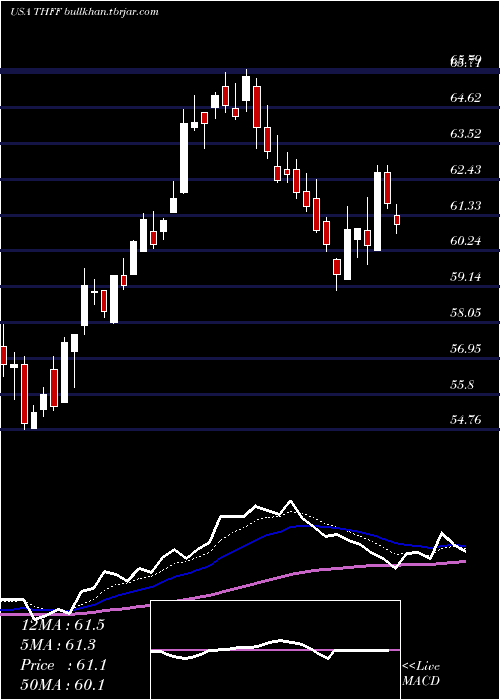Click the 61.33 price axis label
500x700 pixels.
click(x=466, y=205)
